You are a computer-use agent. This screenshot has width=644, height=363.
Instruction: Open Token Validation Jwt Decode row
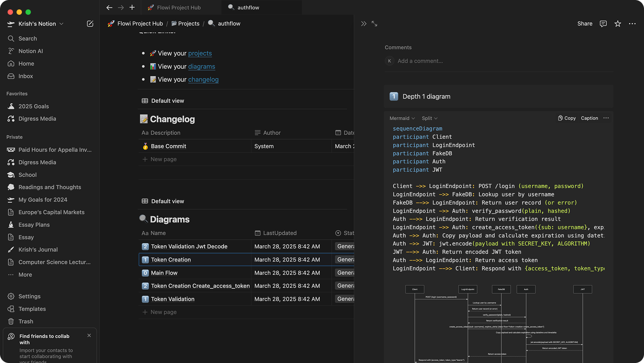189,247
